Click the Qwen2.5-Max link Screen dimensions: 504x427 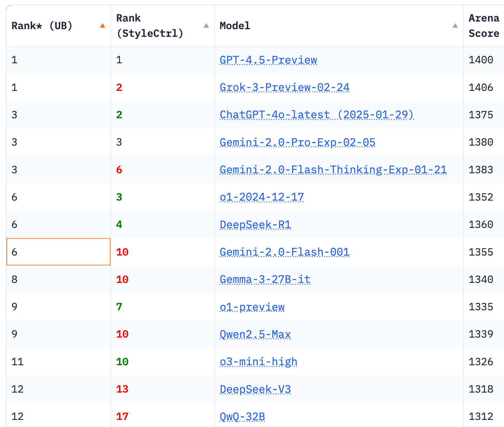(x=255, y=334)
